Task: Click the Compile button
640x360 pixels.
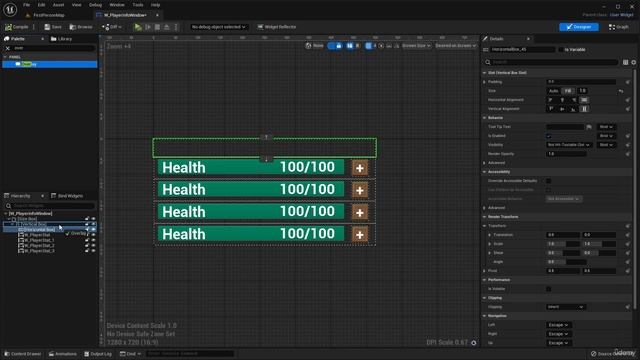Action: click(x=17, y=27)
